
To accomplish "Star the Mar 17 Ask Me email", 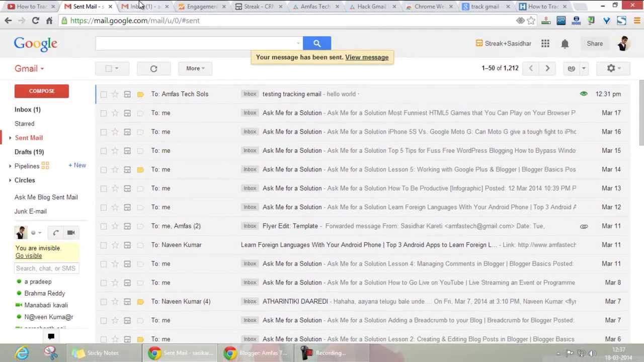I will tap(115, 113).
